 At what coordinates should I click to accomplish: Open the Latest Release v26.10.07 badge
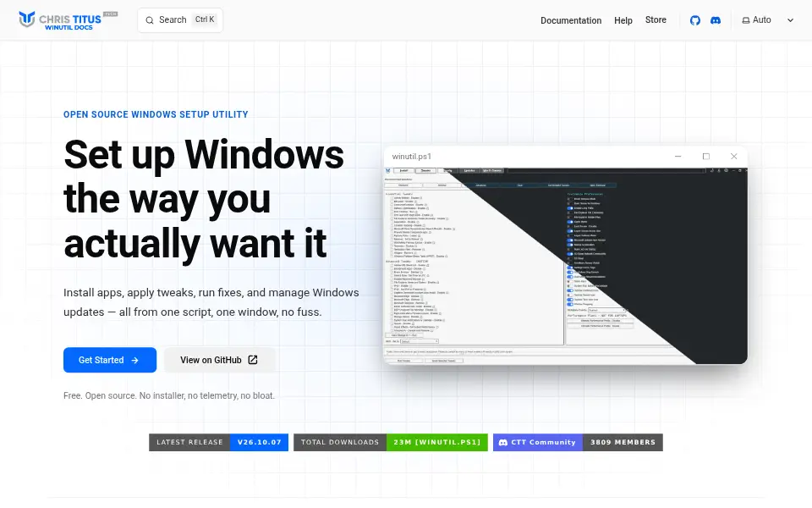218,442
